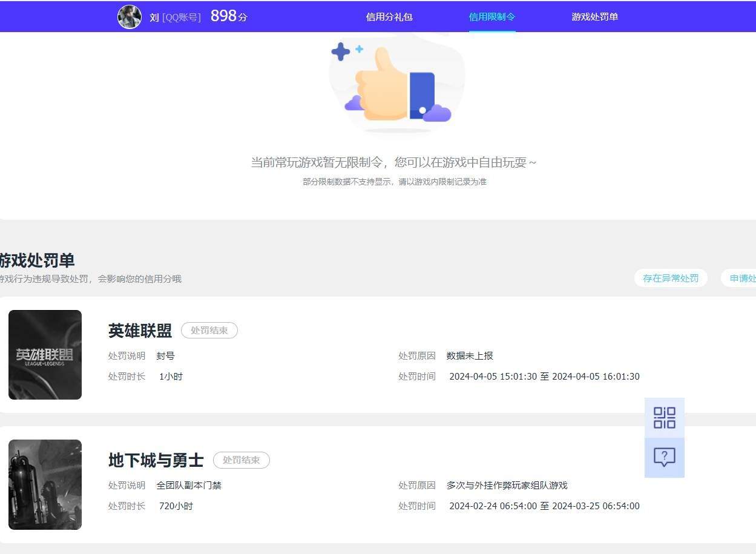756x554 pixels.
Task: Click the 当前常玩游戏暂无限制令 message
Action: 393,162
